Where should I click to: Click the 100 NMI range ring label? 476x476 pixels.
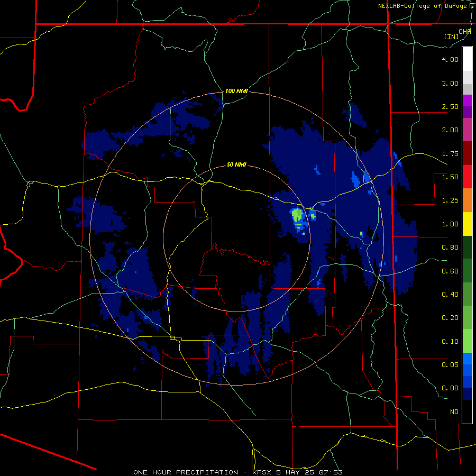tap(236, 91)
